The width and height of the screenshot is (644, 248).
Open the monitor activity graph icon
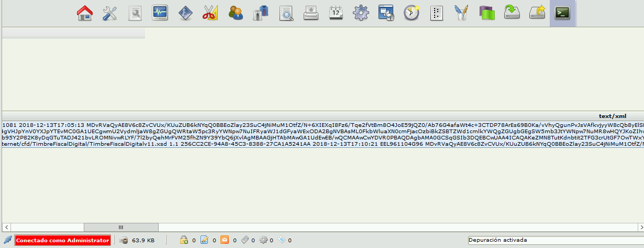160,13
